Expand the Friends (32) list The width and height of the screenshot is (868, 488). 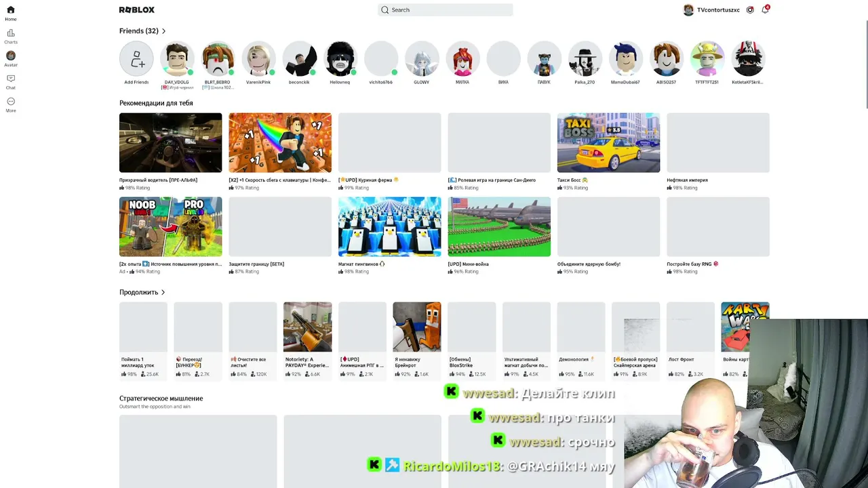[x=142, y=31]
